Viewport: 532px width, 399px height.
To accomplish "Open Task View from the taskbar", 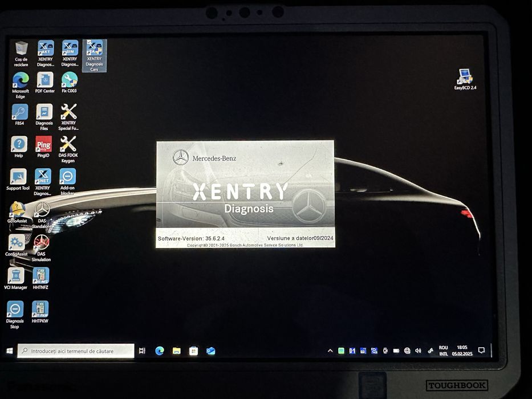I will 142,351.
